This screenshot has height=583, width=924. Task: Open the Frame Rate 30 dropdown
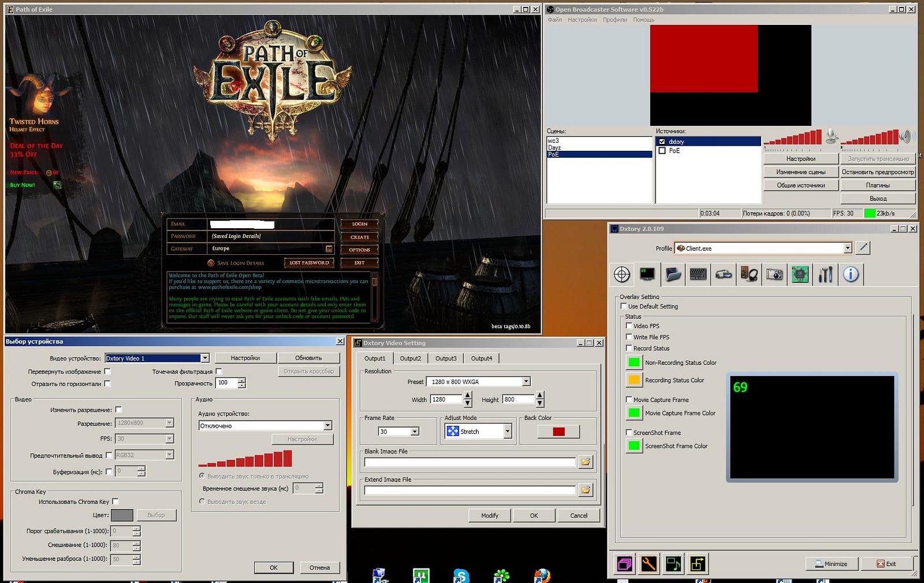coord(414,432)
